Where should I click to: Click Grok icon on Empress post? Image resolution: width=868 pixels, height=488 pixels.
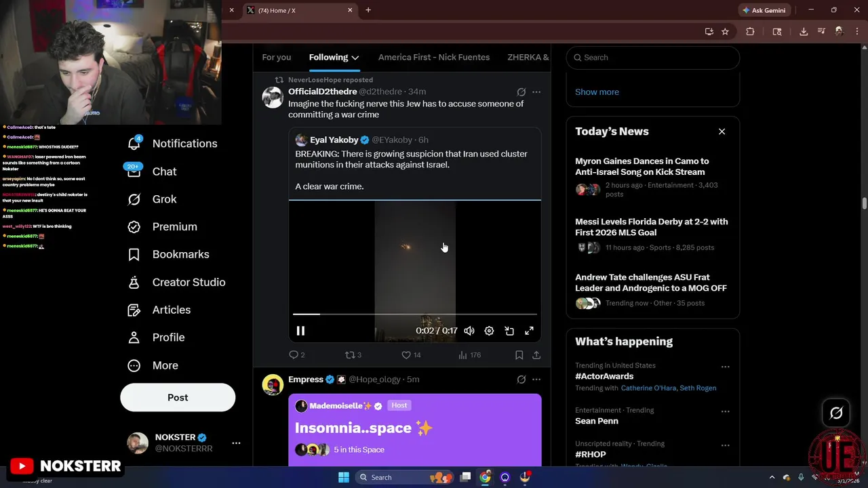pyautogui.click(x=521, y=380)
